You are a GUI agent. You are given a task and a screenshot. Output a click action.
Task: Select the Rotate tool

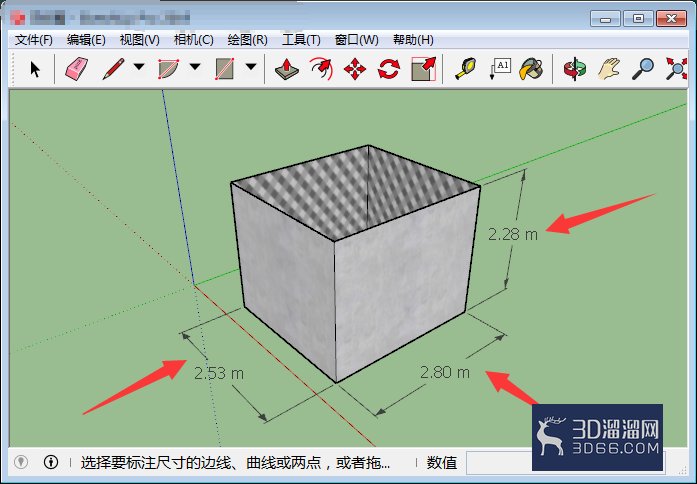click(389, 69)
